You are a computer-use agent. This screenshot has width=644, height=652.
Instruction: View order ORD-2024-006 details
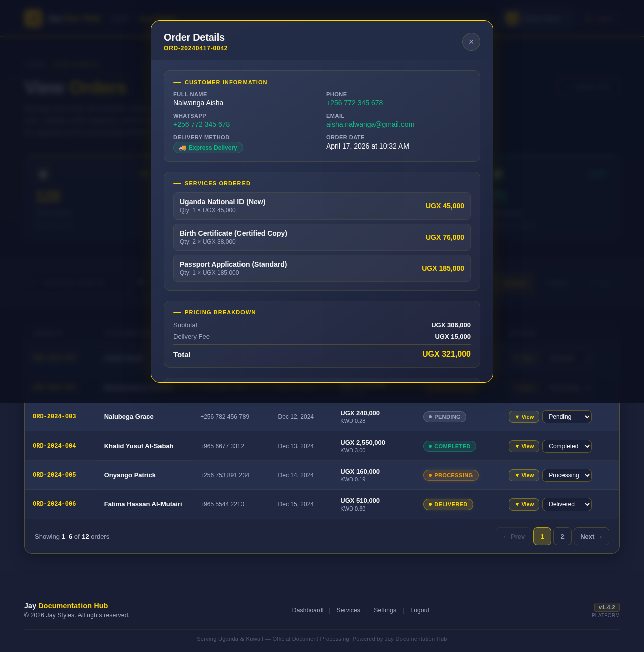pos(524,504)
